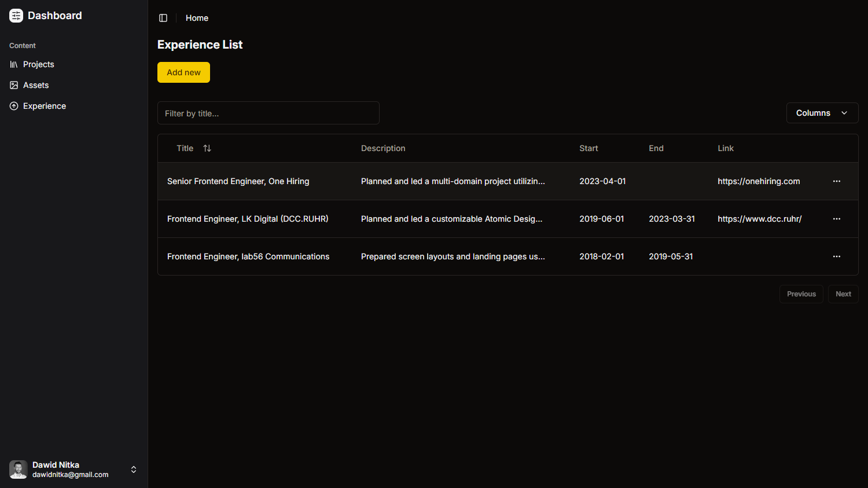This screenshot has height=488, width=868.
Task: Click Dawid Nitka's profile avatar
Action: [x=19, y=469]
